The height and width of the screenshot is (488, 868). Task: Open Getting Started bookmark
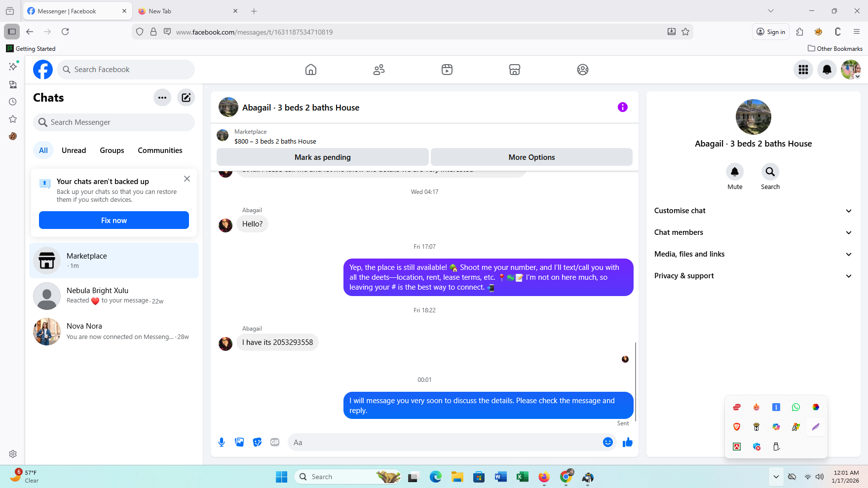click(31, 48)
